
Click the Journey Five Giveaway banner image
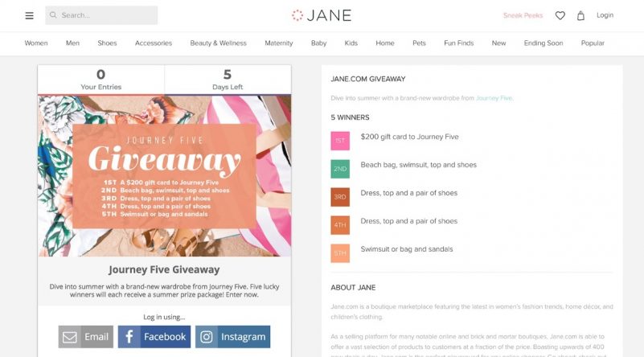(164, 175)
